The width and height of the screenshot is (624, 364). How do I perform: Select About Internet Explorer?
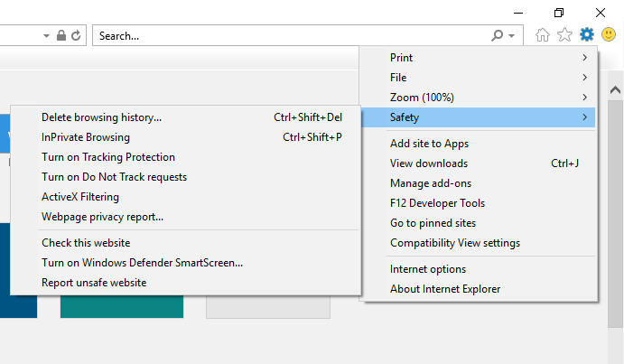tap(479, 289)
